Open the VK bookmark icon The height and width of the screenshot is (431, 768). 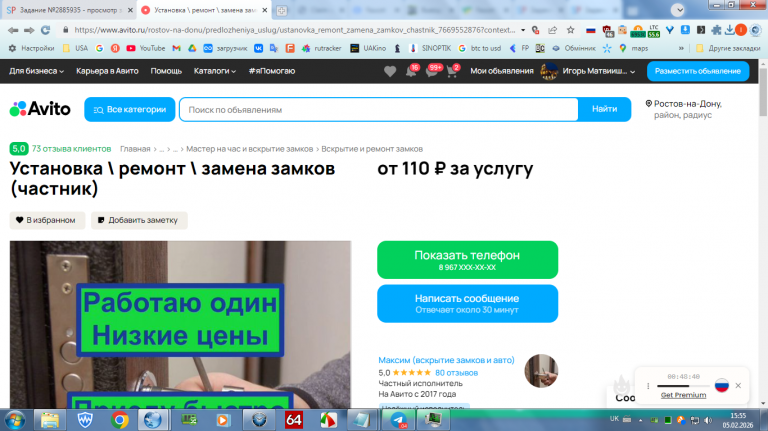[x=259, y=48]
